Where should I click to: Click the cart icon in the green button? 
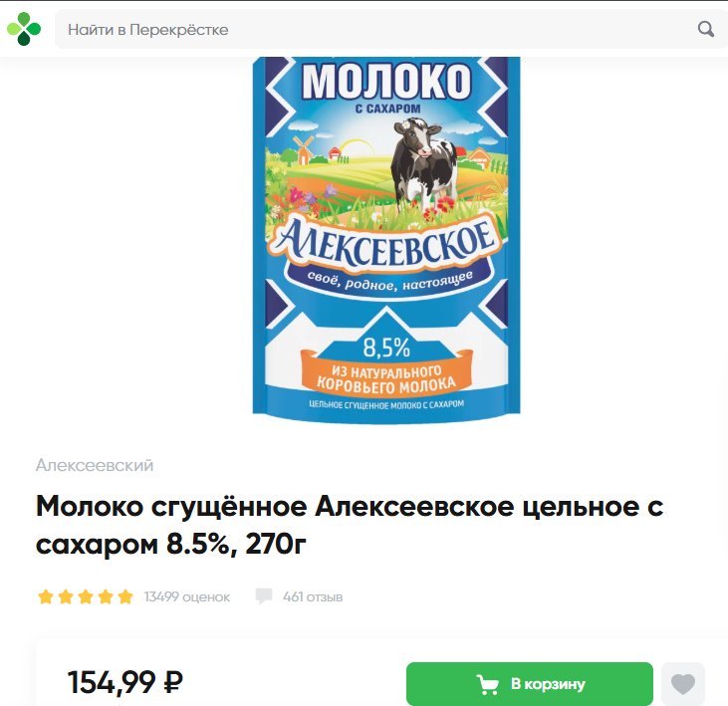[x=488, y=685]
